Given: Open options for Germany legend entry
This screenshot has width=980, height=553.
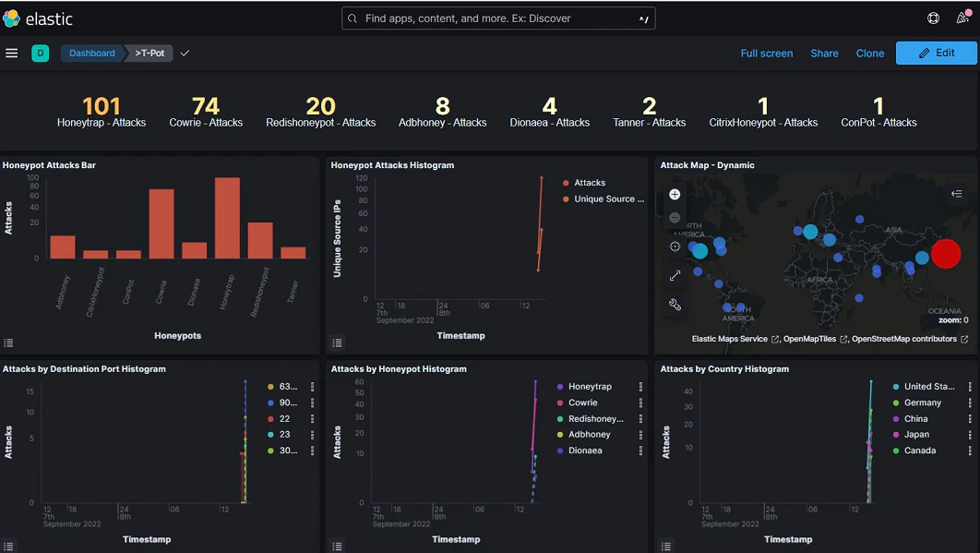Looking at the screenshot, I should click(970, 403).
